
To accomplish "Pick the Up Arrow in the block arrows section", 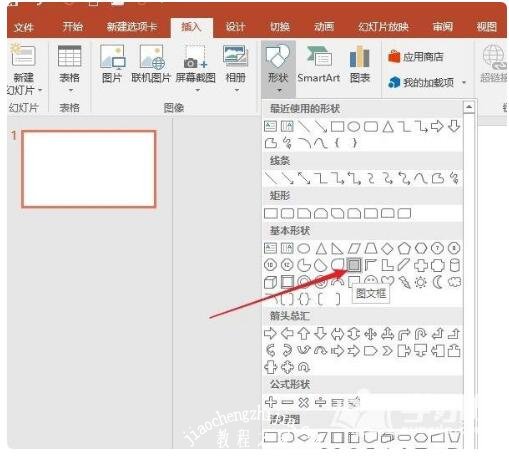I will point(303,333).
